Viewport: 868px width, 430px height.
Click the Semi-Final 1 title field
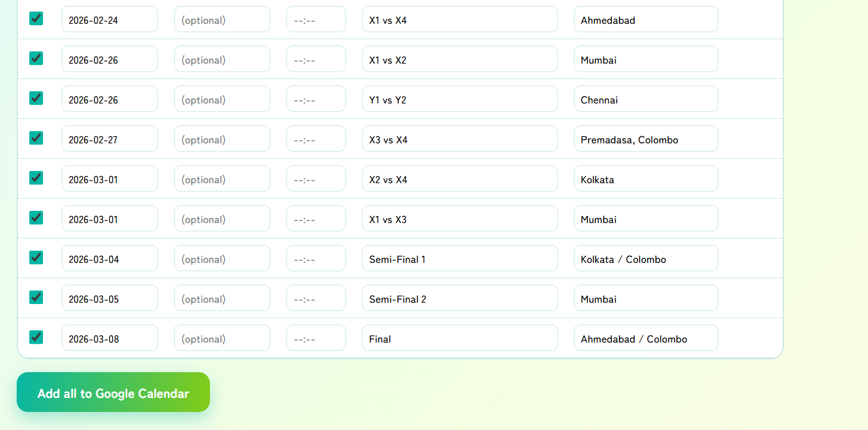[x=460, y=258]
